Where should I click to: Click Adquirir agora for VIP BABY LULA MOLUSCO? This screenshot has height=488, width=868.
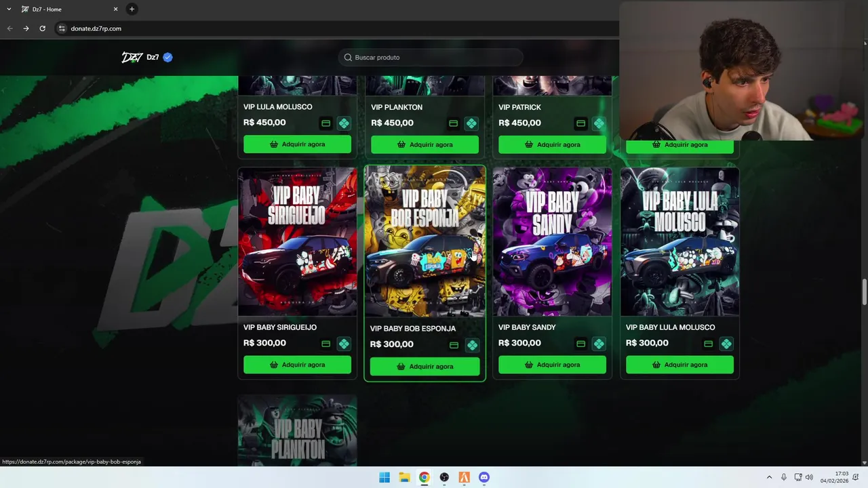[x=679, y=365]
